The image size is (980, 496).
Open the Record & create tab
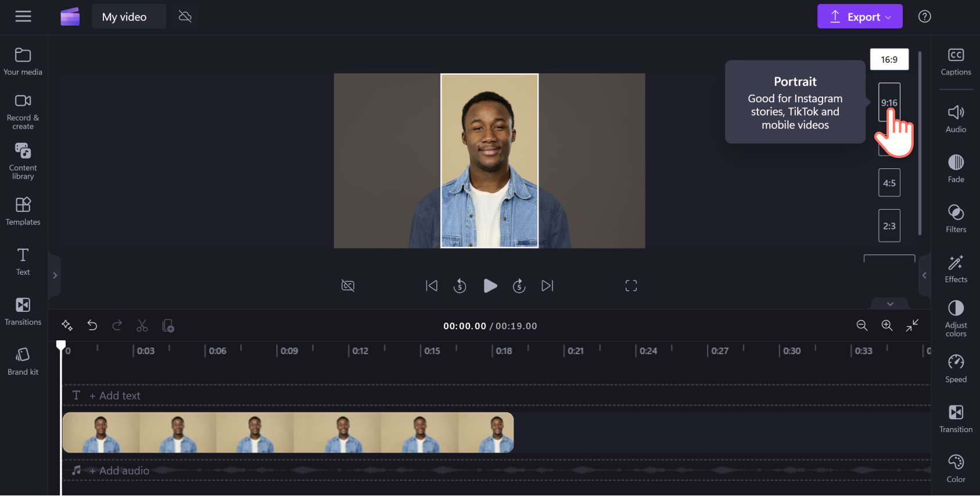(x=23, y=112)
